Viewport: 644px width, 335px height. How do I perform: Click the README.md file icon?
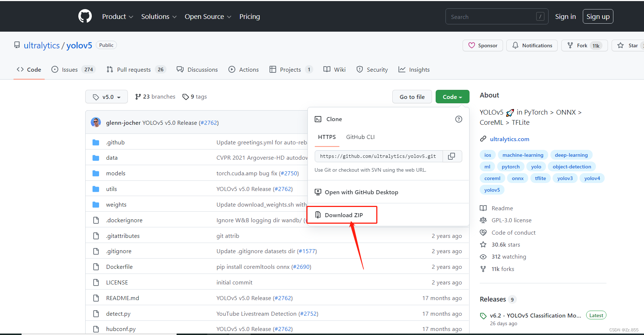tap(96, 298)
